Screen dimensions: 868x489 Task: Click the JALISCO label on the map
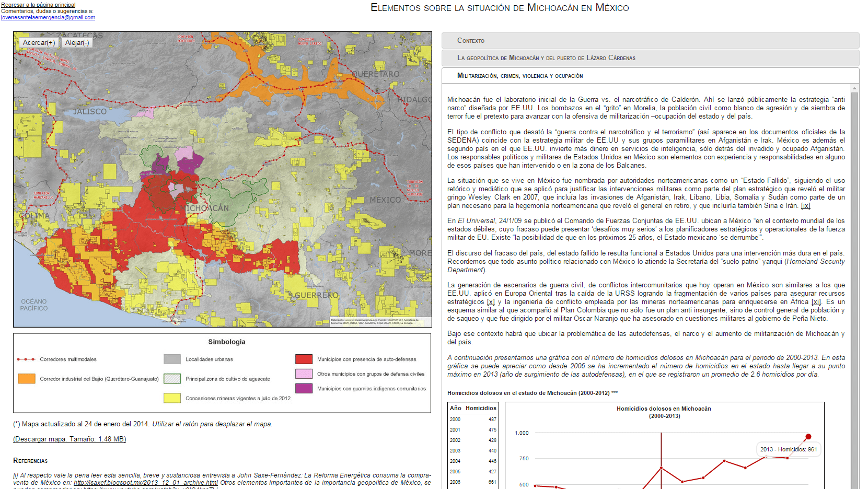click(90, 111)
